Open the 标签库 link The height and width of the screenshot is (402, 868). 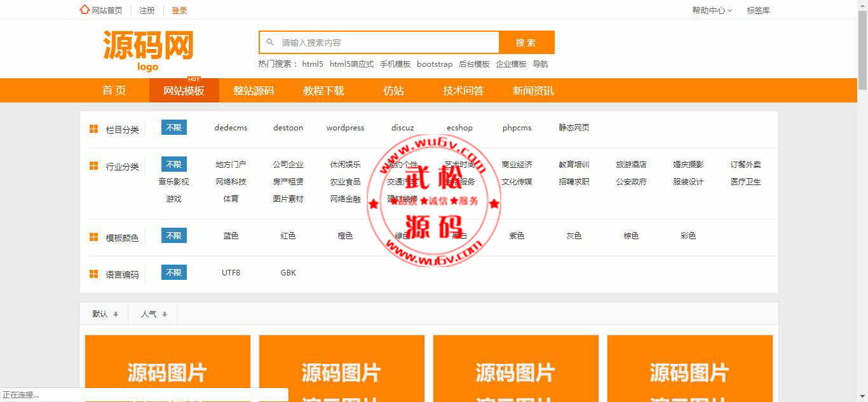click(x=758, y=10)
